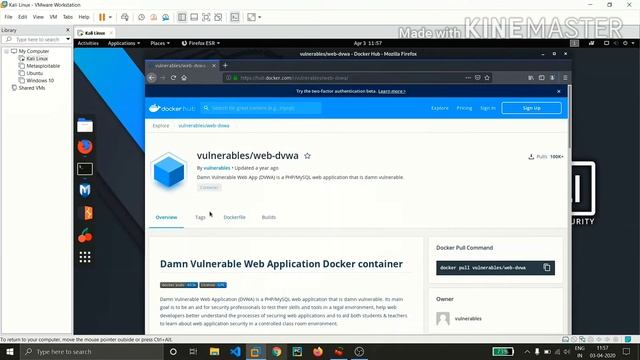Screen dimensions: 640x360
Task: Click the orange suspend VM icon
Action: [x=102, y=17]
